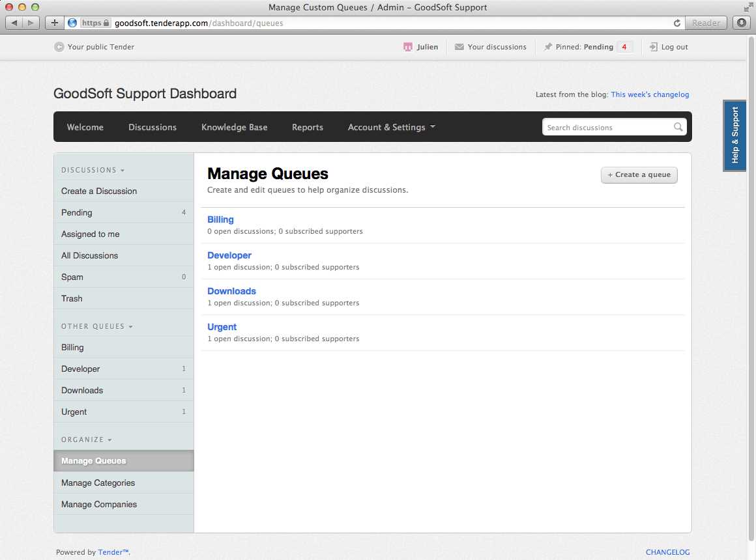Open the Spam folder in sidebar
Screen dimensions: 756x560
coord(124,277)
